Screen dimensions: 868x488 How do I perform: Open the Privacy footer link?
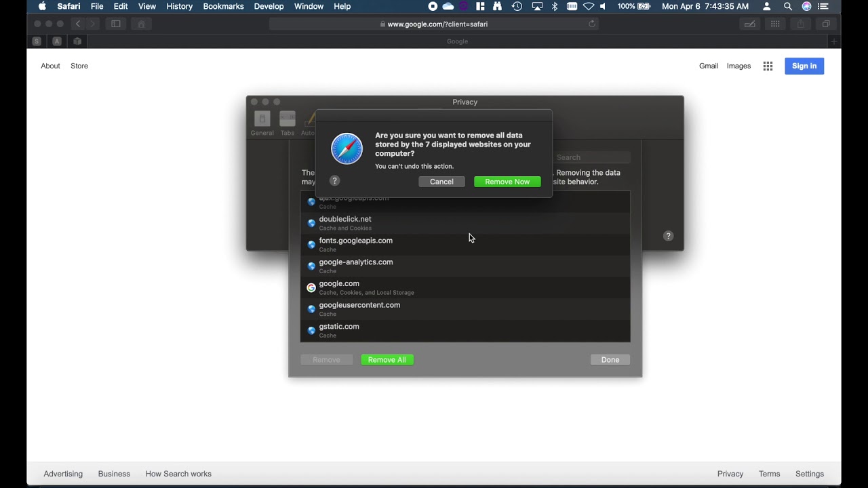730,474
